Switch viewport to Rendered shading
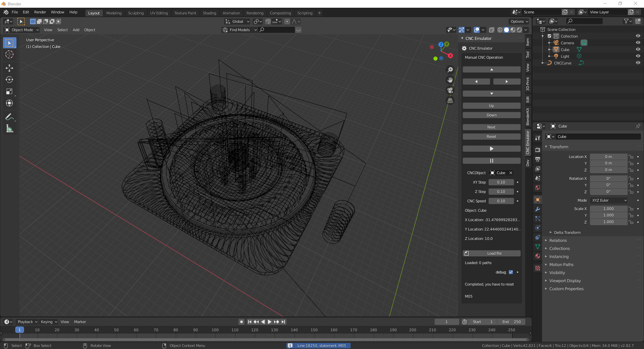Screen dimensions: 644x349 (520, 30)
